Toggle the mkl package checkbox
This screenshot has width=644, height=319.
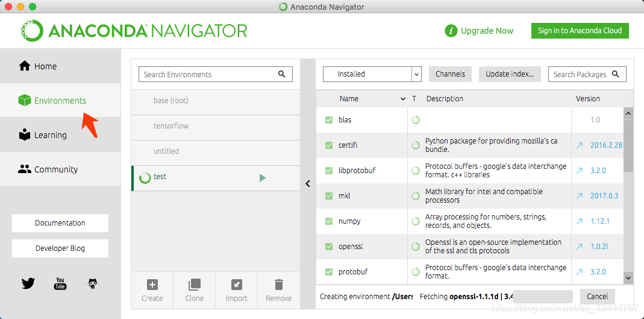pos(328,196)
